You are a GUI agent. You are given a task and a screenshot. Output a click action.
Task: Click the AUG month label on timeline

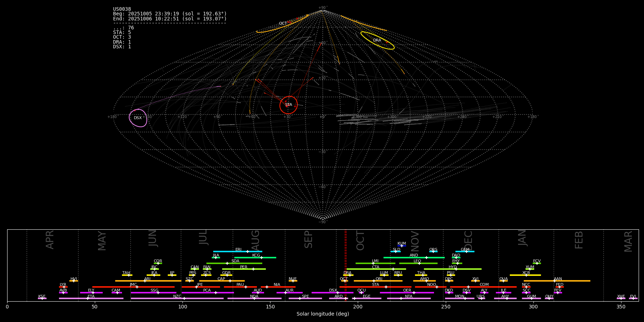(x=255, y=240)
